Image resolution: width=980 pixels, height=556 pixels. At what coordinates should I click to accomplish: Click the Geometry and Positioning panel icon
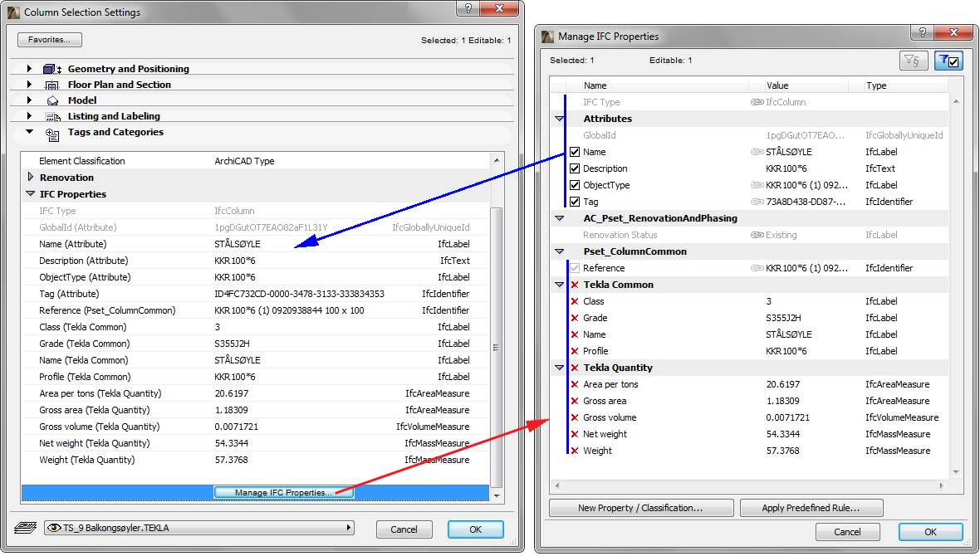click(x=51, y=69)
